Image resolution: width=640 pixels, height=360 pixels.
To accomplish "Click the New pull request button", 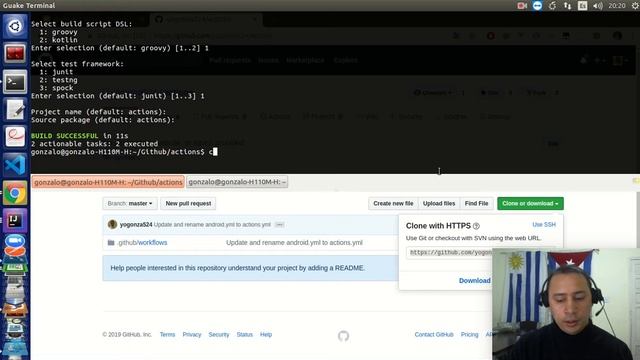I will pos(188,203).
